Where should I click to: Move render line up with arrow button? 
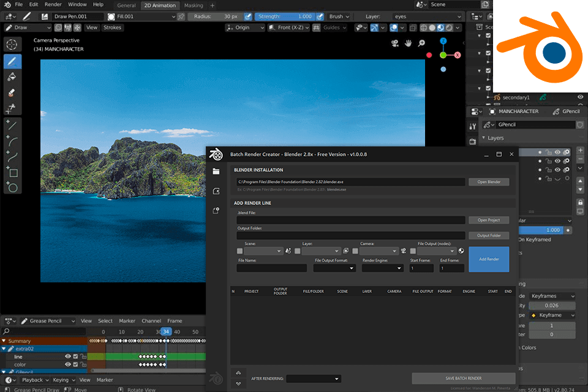point(238,373)
